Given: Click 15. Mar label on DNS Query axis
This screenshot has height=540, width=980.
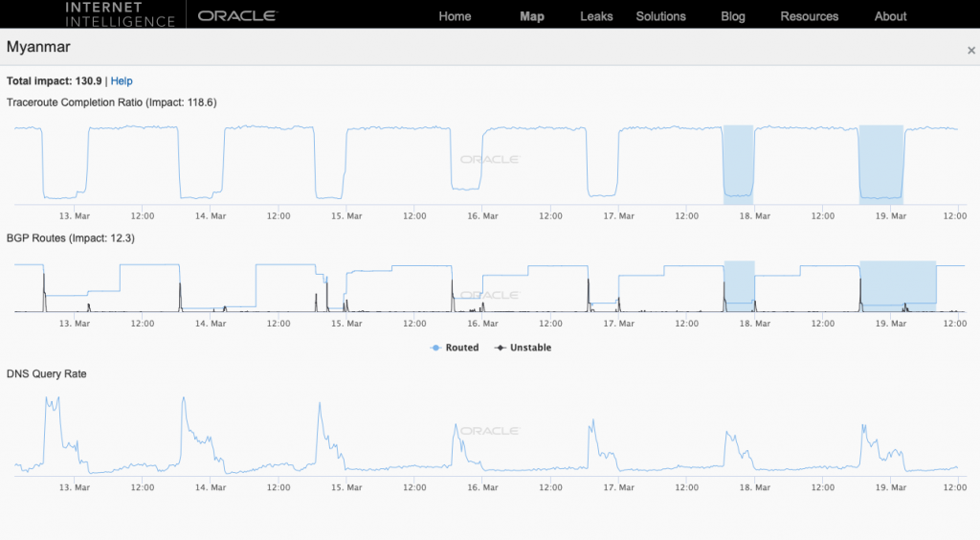Looking at the screenshot, I should (346, 487).
